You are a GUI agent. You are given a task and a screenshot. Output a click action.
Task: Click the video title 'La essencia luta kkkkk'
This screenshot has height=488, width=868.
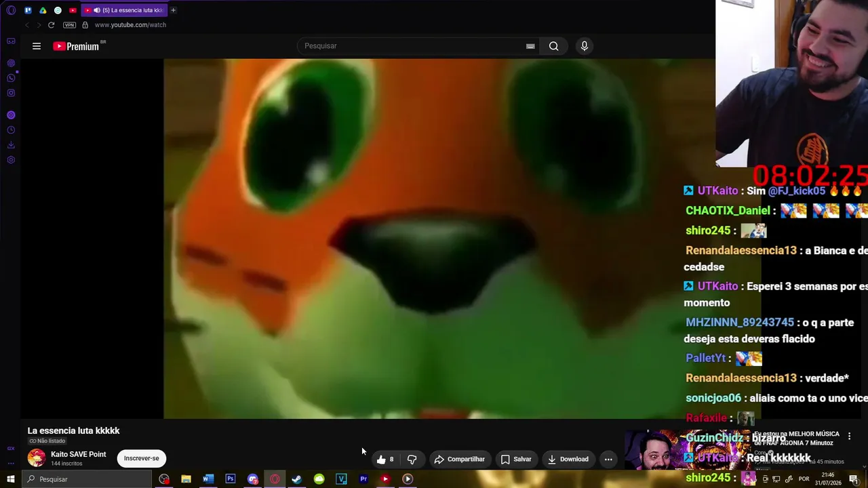click(73, 430)
